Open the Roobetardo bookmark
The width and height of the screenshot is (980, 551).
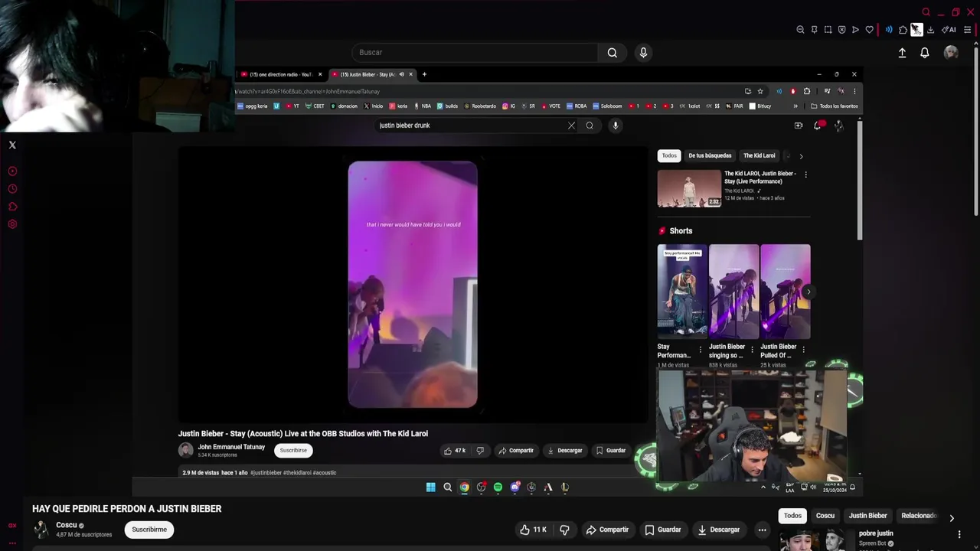[480, 106]
